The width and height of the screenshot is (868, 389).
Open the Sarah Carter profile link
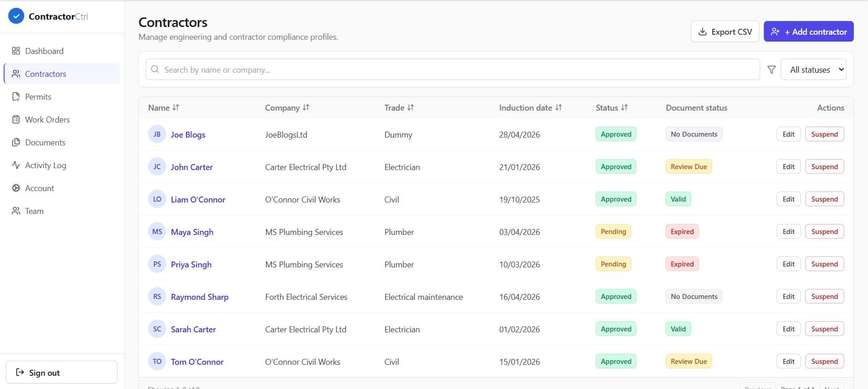point(193,329)
